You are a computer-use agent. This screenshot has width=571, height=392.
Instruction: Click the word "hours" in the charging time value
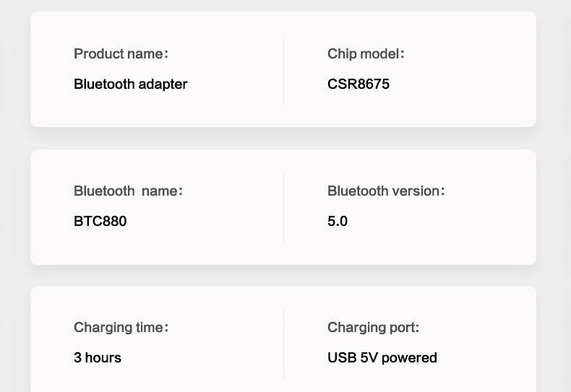pos(103,358)
